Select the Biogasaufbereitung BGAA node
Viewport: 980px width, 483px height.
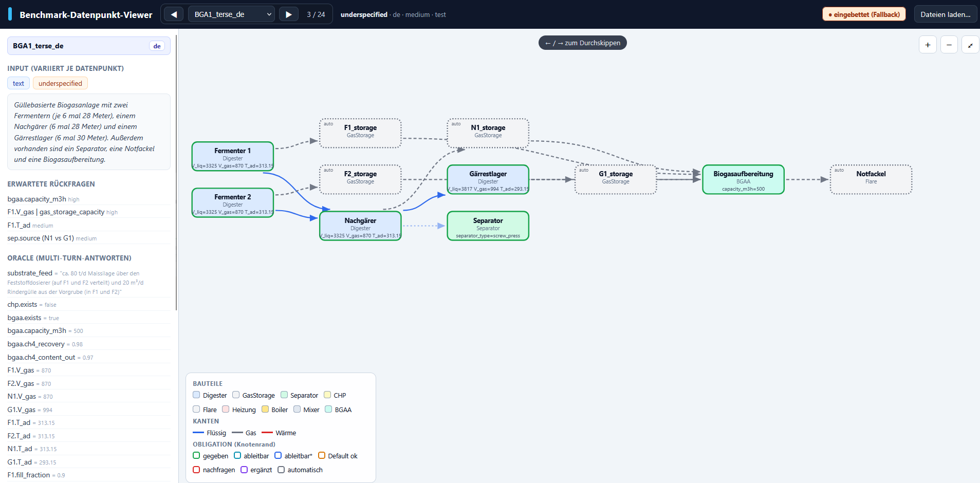point(743,179)
